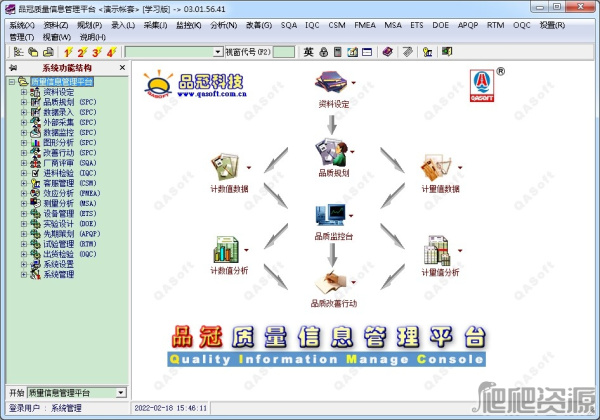Image resolution: width=600 pixels, height=420 pixels.
Task: Click the 视窗代号 (F2) input field
Action: pyautogui.click(x=284, y=52)
